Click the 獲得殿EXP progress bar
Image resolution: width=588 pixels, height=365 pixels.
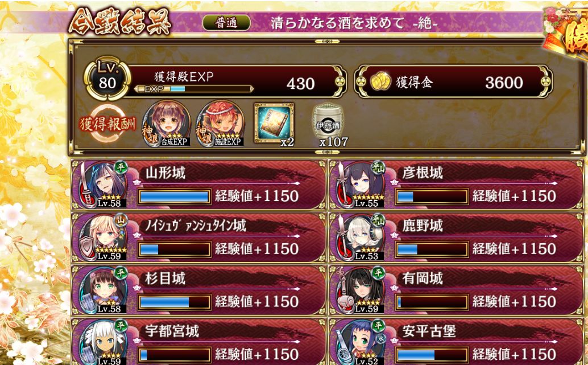(x=194, y=89)
